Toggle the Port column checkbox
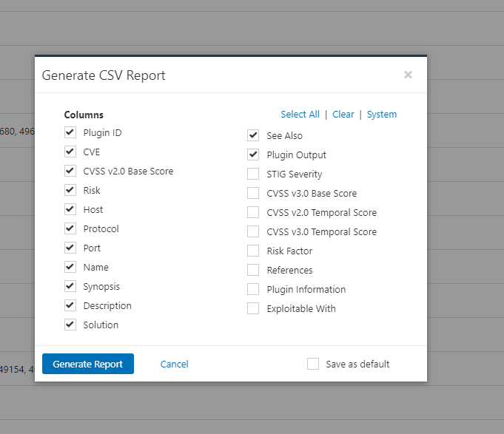 click(x=70, y=248)
